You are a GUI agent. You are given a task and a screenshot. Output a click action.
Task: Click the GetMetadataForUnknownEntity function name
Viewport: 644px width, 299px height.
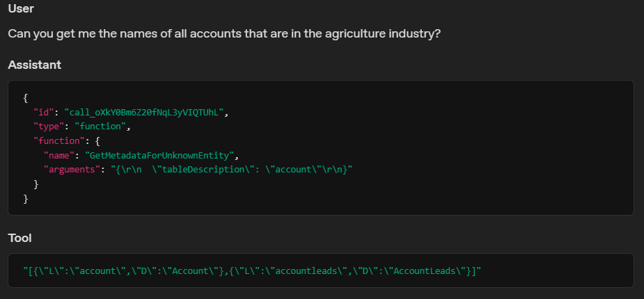(x=159, y=156)
